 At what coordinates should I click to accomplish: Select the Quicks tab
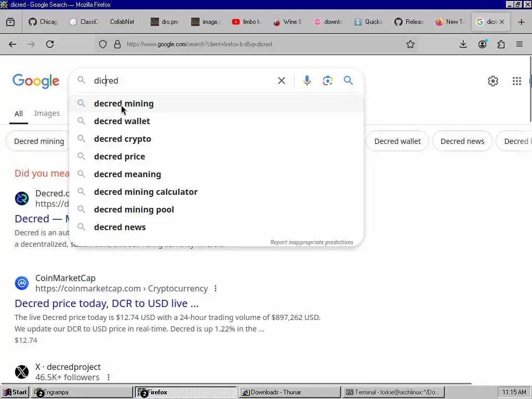[x=369, y=22]
